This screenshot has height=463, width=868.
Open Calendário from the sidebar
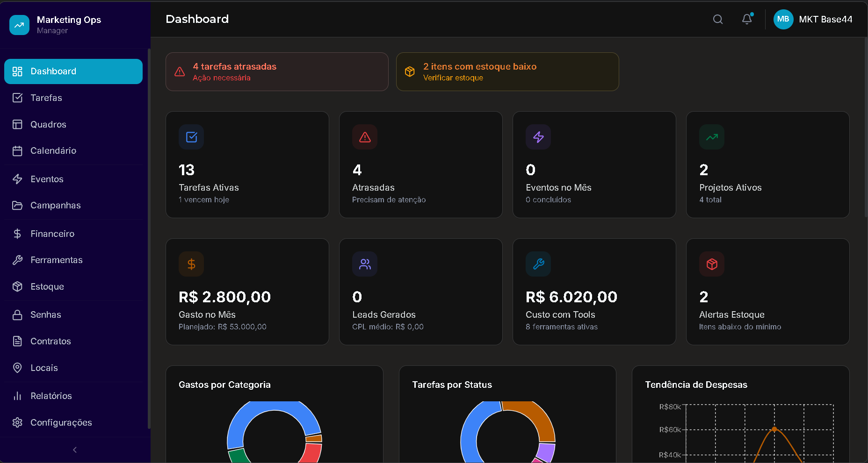tap(73, 151)
